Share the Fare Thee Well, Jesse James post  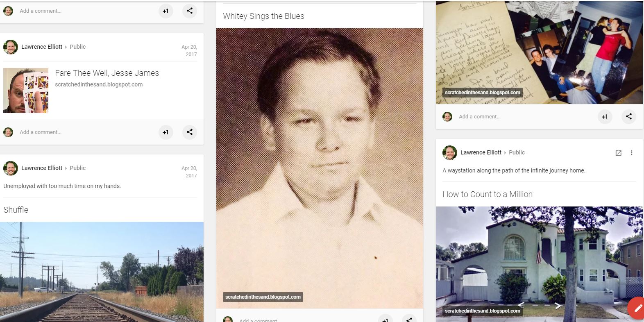coord(190,132)
